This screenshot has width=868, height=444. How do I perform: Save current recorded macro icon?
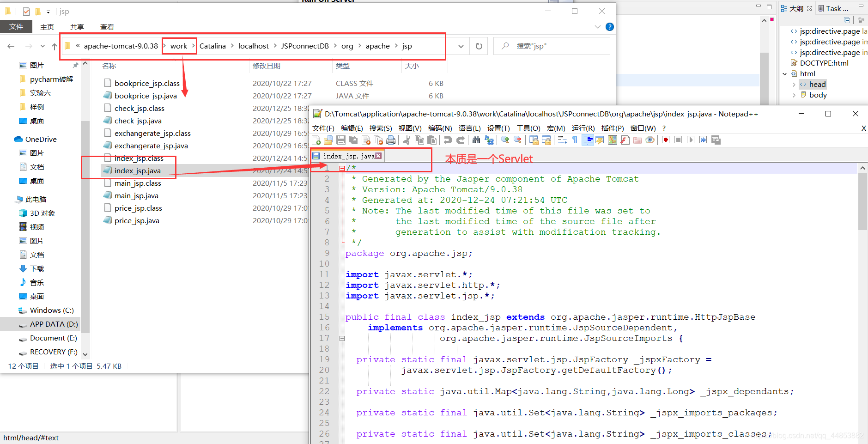(716, 140)
